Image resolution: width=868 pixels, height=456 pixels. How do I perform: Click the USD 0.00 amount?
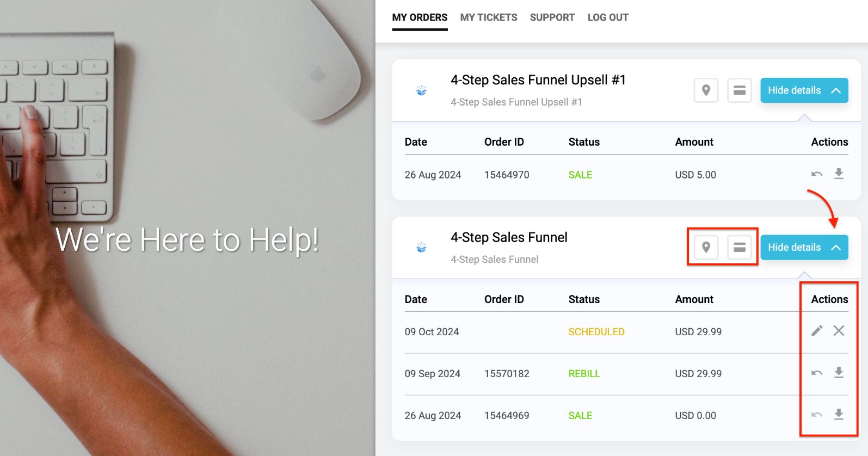pos(695,416)
